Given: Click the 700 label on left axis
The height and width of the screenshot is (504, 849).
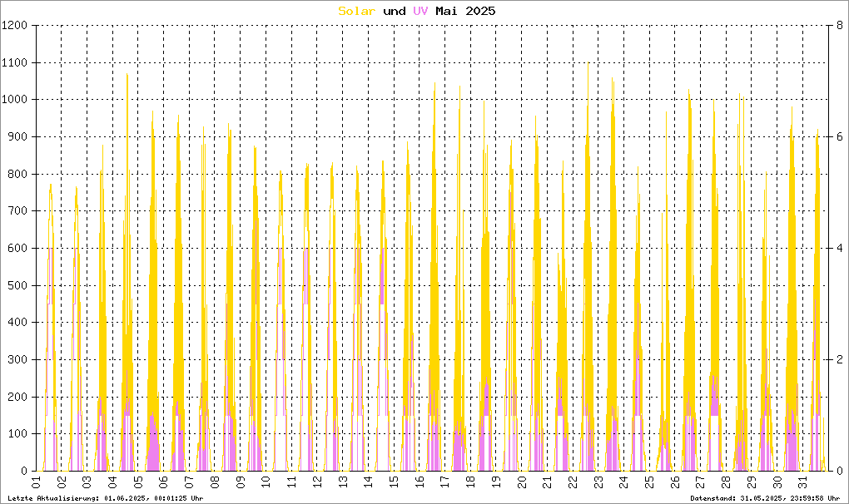Looking at the screenshot, I should click(17, 211).
